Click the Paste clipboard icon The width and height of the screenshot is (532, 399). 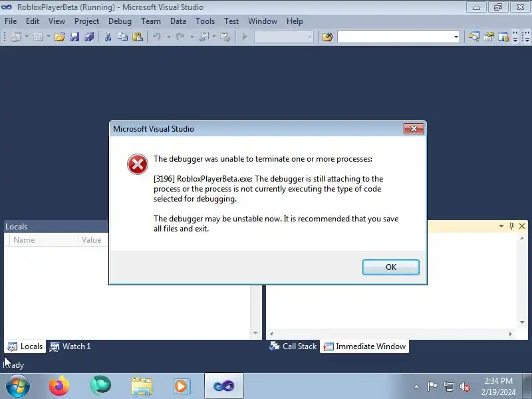click(138, 37)
